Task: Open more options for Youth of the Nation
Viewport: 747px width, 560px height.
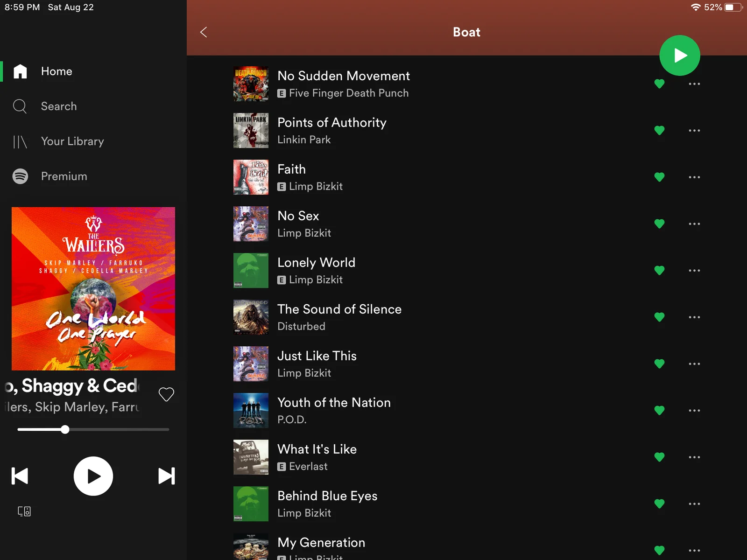Action: [x=694, y=411]
